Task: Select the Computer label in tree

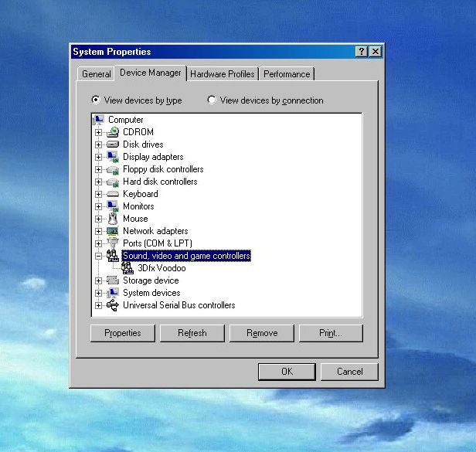Action: pos(126,120)
